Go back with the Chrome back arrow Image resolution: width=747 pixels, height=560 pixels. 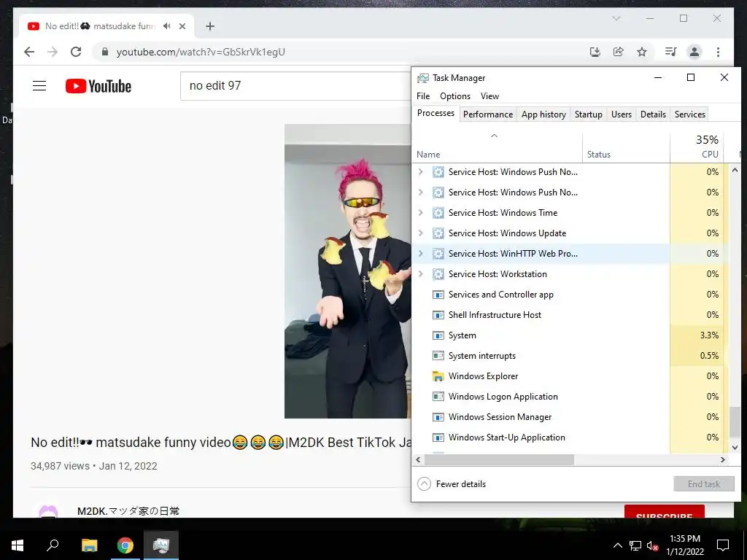point(29,52)
